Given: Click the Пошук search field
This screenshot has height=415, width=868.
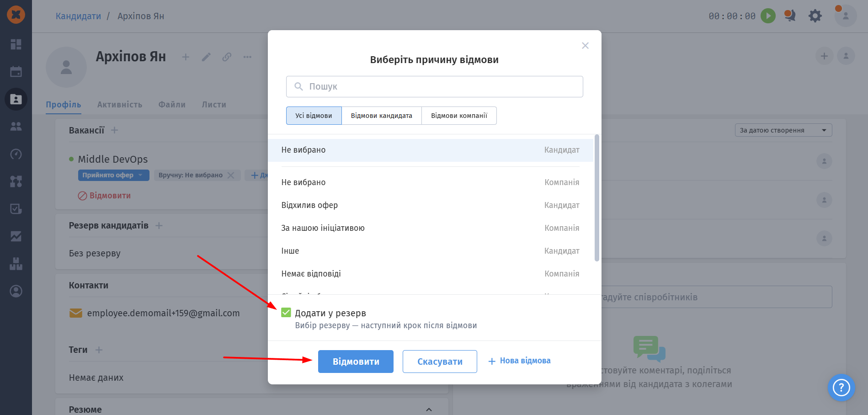Looking at the screenshot, I should click(434, 86).
